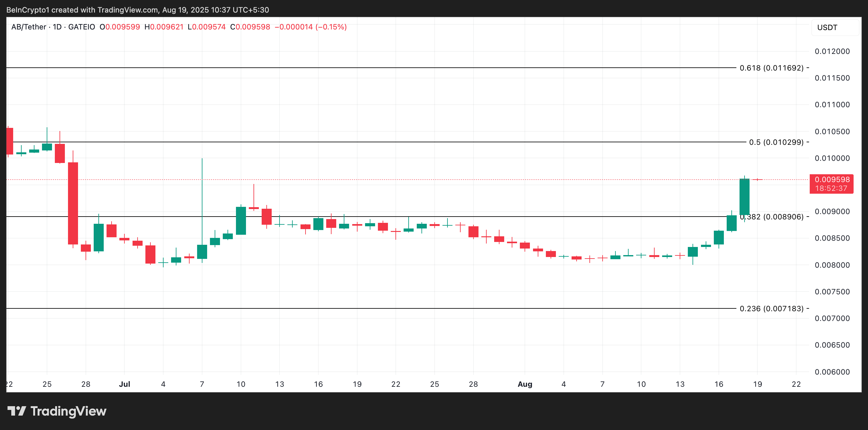The image size is (868, 430).
Task: Click the 0.012000 price scale label
Action: tap(832, 51)
